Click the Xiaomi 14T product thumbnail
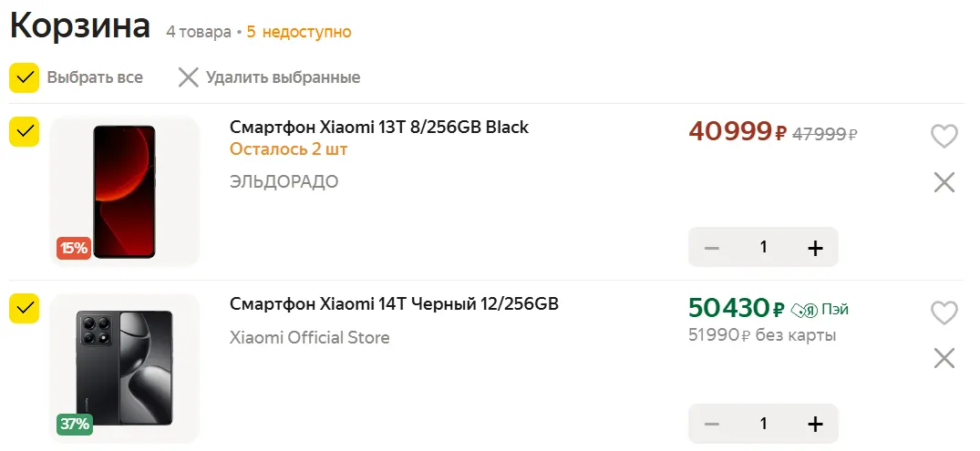Image resolution: width=980 pixels, height=451 pixels. tap(125, 367)
